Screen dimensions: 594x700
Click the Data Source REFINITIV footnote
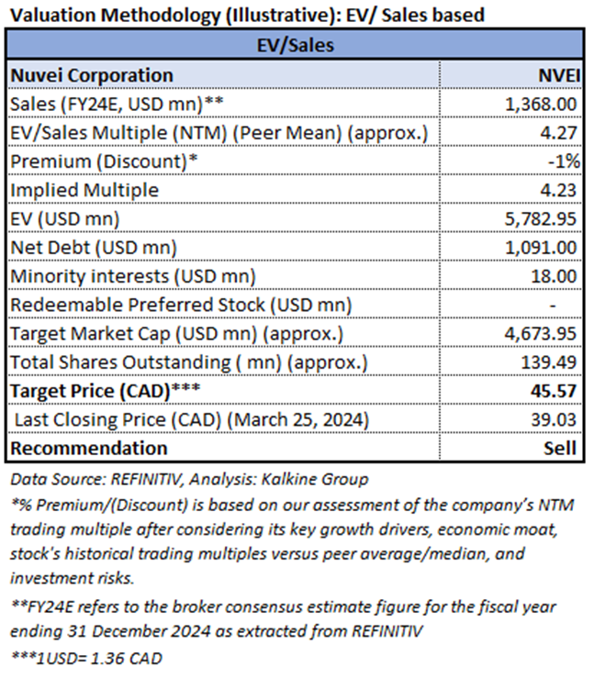click(189, 480)
